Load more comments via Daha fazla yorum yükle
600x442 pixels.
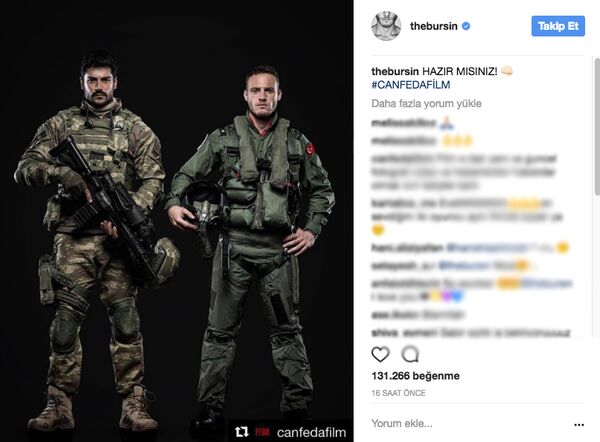[426, 103]
